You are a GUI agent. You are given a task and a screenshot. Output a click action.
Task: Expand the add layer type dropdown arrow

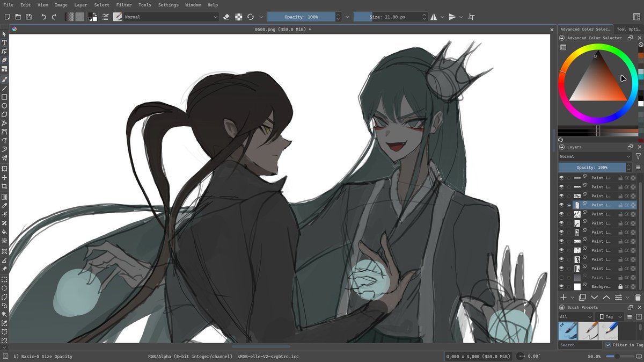(573, 297)
